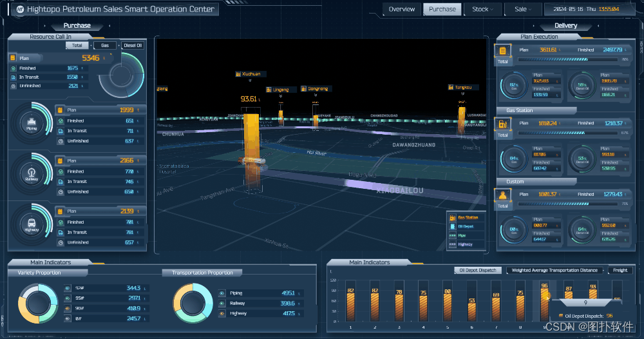Select the Highway transport gauge icon
Image resolution: width=644 pixels, height=339 pixels.
pyautogui.click(x=32, y=225)
